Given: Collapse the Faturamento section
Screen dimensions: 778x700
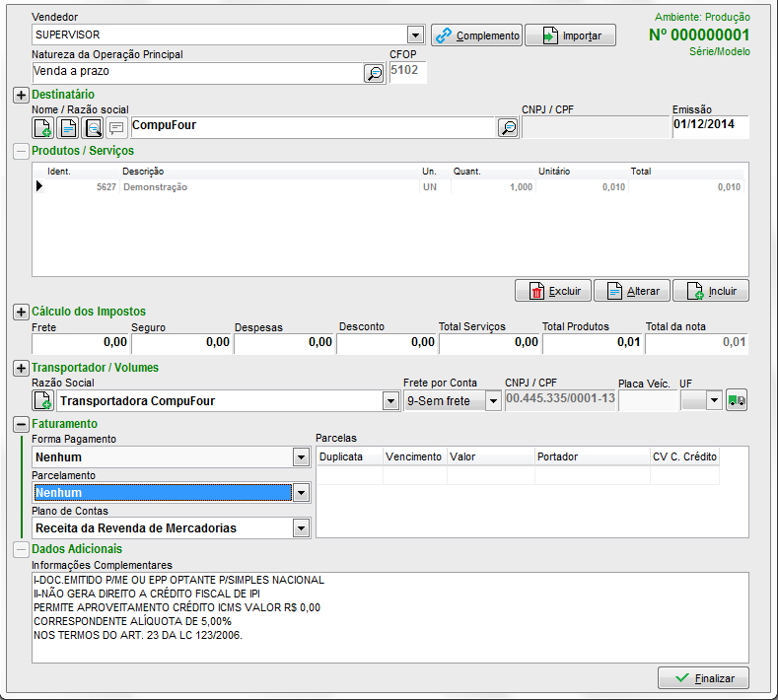Looking at the screenshot, I should coord(21,424).
